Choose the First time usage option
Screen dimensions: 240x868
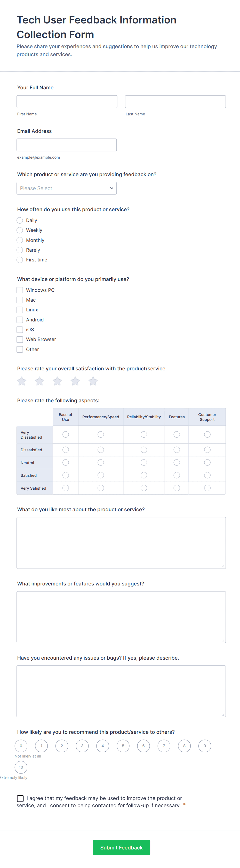(20, 259)
